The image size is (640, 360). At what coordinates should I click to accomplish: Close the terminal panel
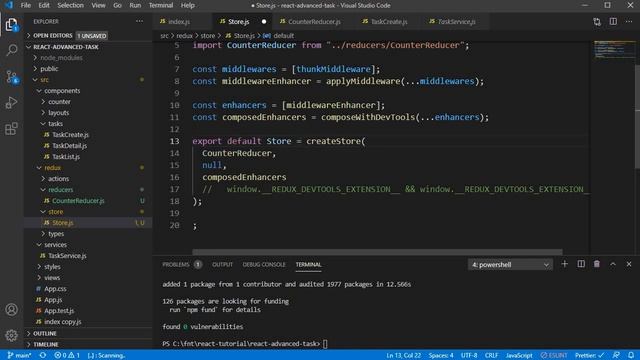click(x=629, y=264)
